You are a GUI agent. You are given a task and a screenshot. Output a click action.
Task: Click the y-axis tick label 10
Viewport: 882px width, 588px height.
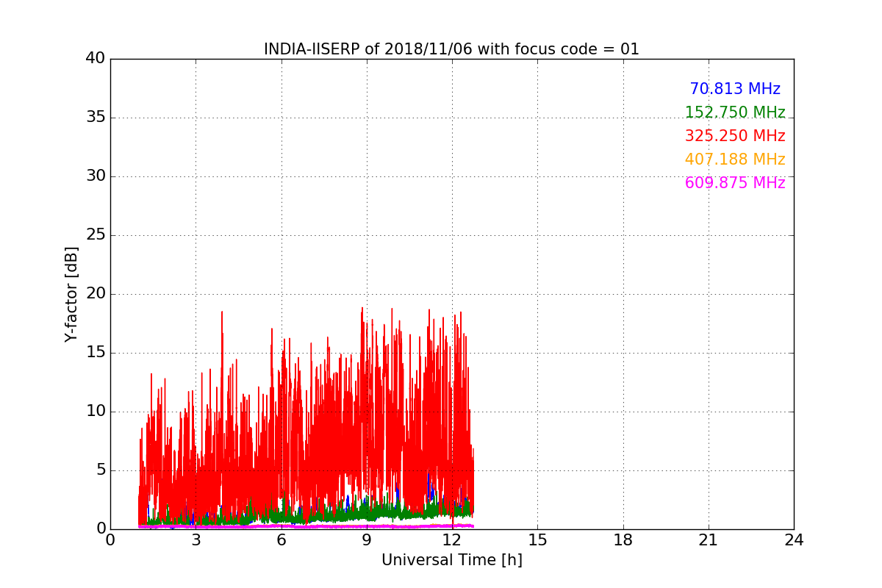(x=96, y=412)
